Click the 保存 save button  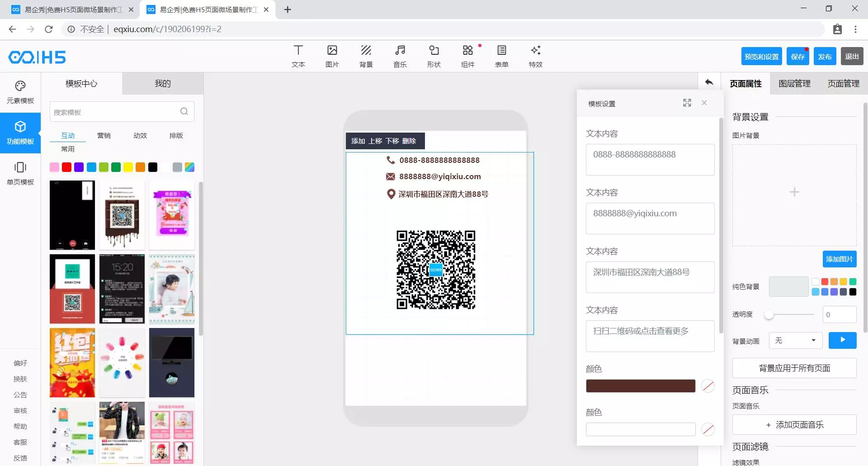pyautogui.click(x=798, y=57)
